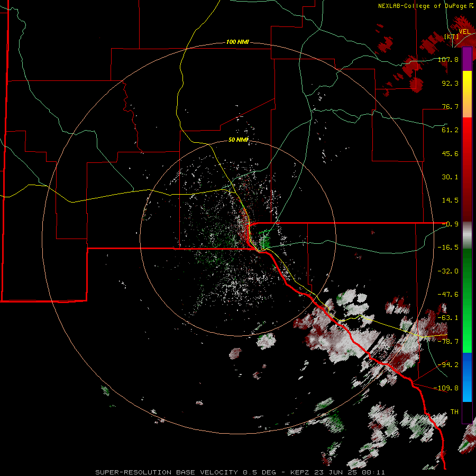This screenshot has width=476, height=476.
Task: Click the -47.6 velocity scale value
Action: pos(448,295)
